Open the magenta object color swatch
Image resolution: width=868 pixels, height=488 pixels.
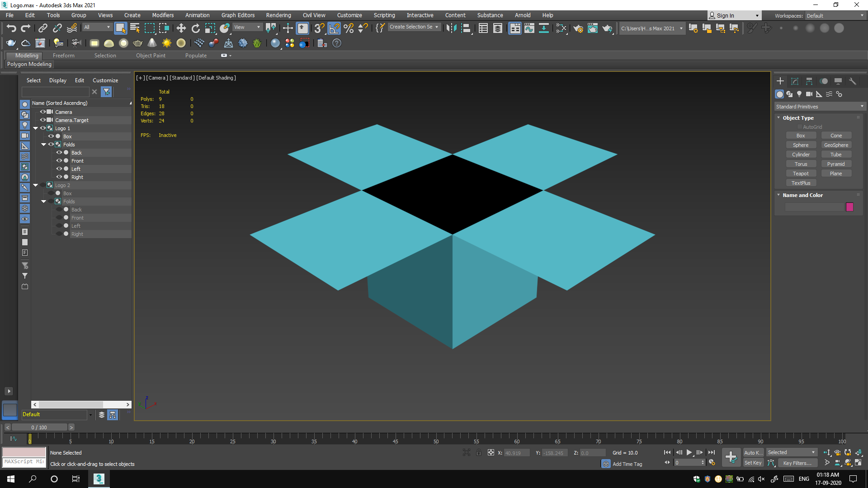coord(849,207)
